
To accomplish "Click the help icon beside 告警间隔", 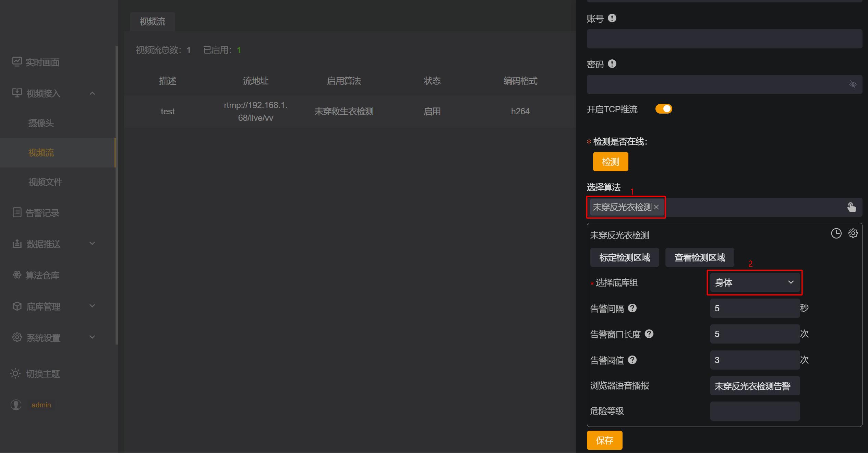I will click(632, 308).
